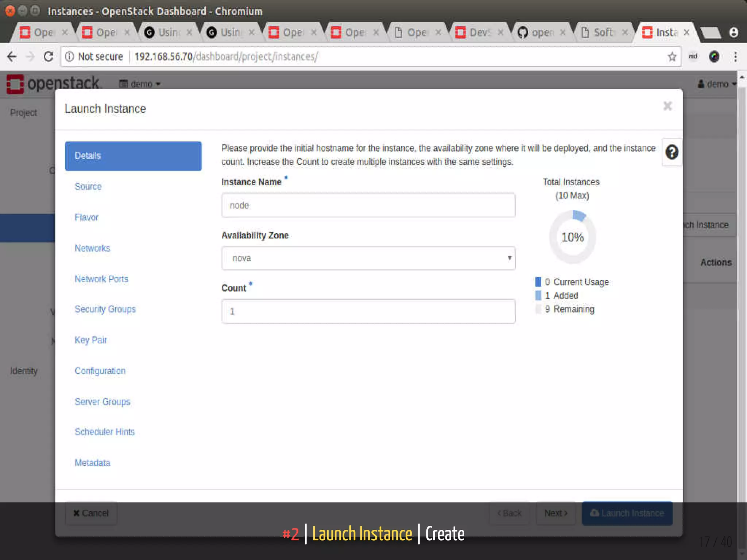Open the Security Groups step
Image resolution: width=747 pixels, height=560 pixels.
click(105, 309)
